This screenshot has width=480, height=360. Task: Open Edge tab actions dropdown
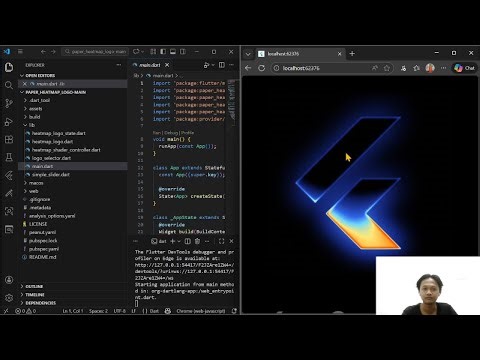click(248, 54)
